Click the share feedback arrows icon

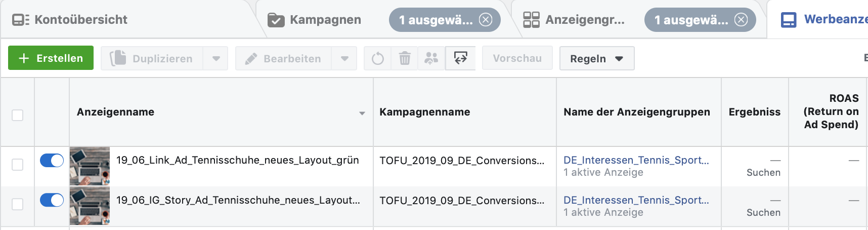coord(460,58)
